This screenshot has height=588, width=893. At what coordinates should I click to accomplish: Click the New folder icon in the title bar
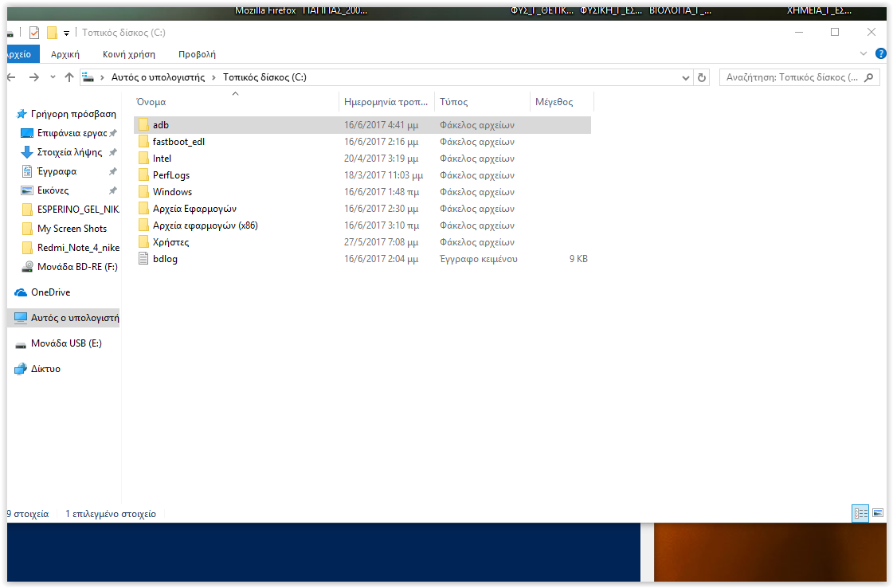coord(52,33)
